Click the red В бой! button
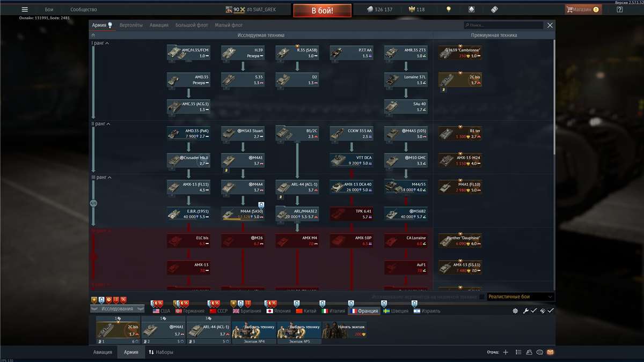Screen dimensions: 644x362 [x=322, y=10]
